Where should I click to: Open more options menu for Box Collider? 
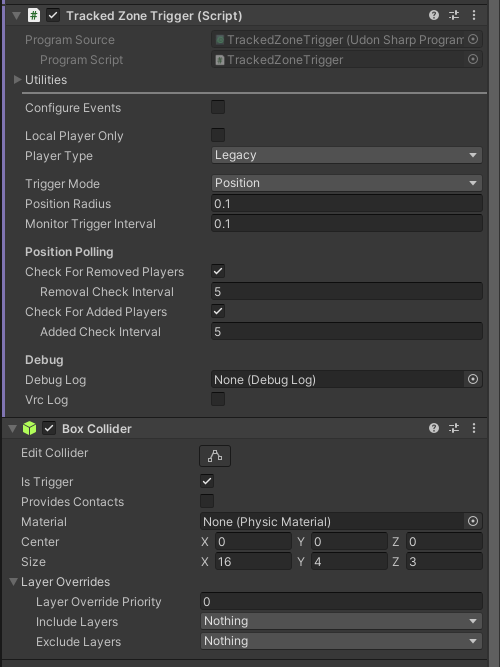(x=474, y=428)
